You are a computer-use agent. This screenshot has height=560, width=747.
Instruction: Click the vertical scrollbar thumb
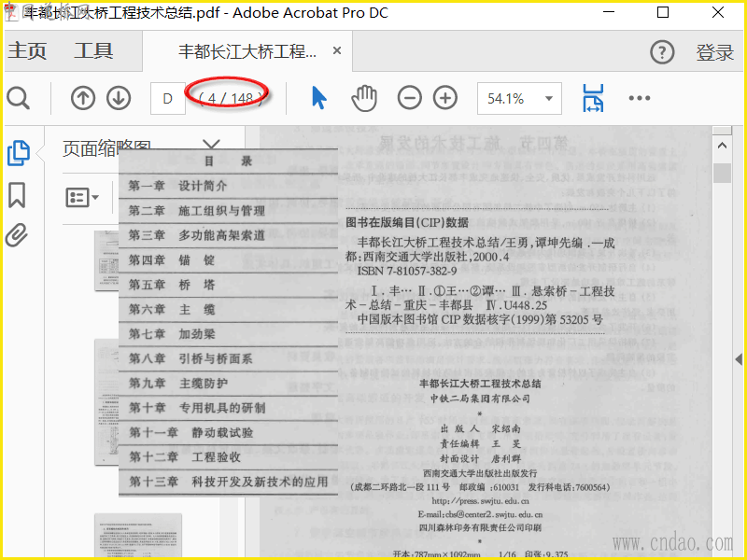point(722,173)
